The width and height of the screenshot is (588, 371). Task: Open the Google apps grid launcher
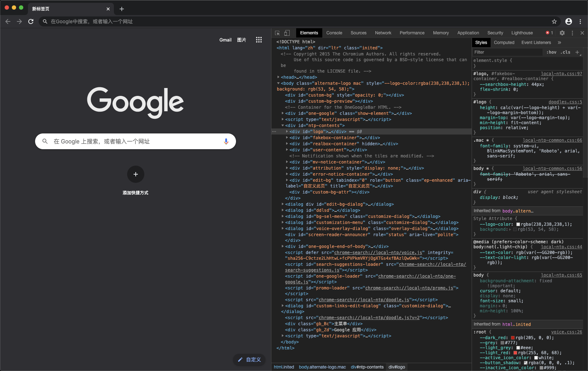tap(259, 40)
